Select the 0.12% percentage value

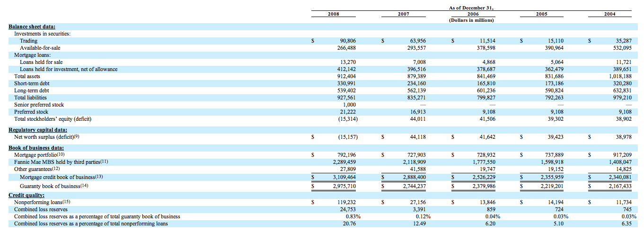(423, 216)
